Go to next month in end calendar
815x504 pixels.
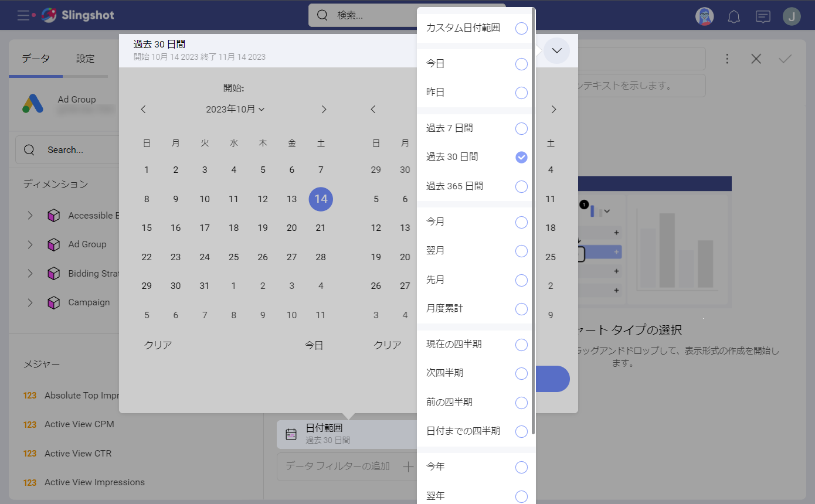553,109
